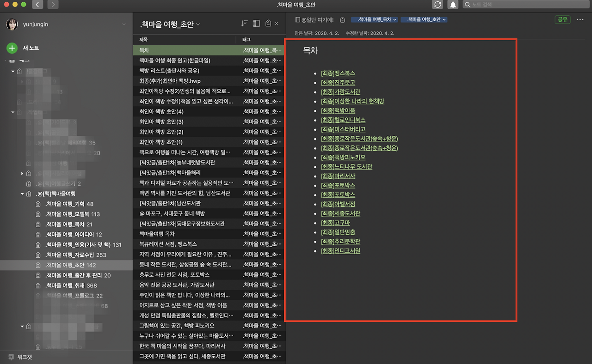Open the [최종]땡스북스 link
The width and height of the screenshot is (592, 364).
pyautogui.click(x=338, y=73)
